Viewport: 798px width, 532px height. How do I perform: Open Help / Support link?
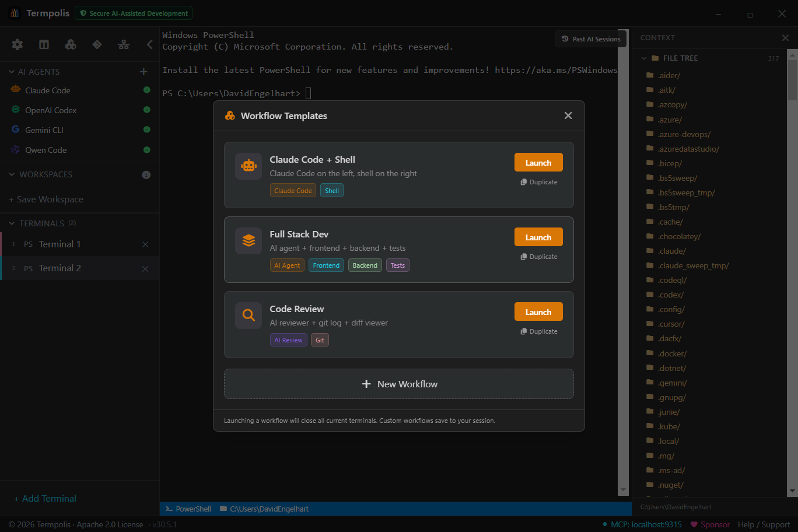(x=764, y=524)
